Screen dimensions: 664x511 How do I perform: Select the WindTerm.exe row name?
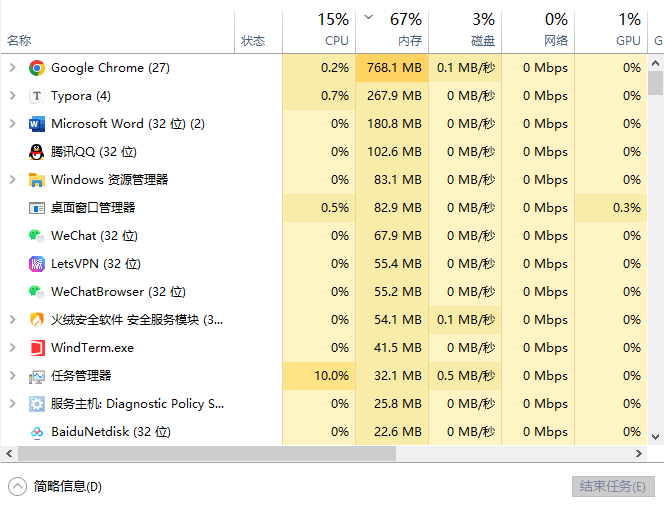[92, 348]
